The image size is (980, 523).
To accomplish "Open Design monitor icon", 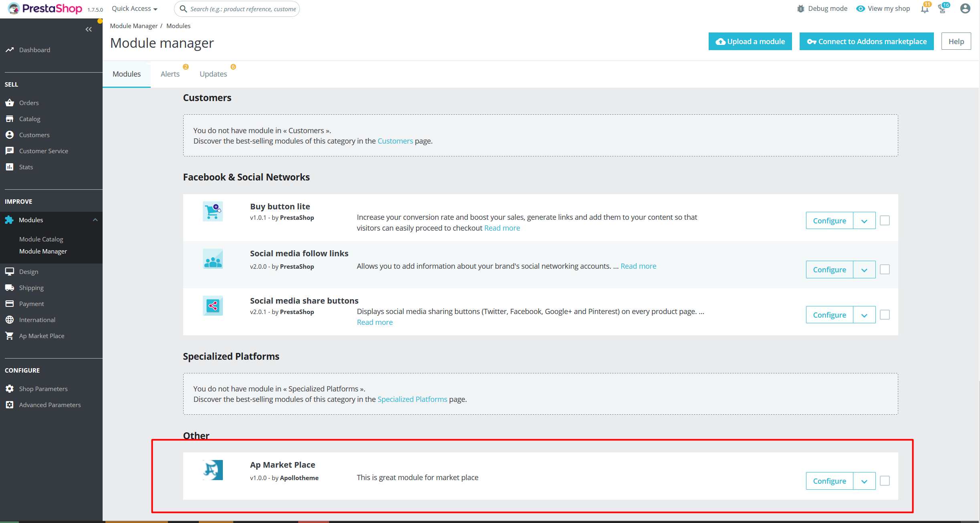I will (10, 272).
